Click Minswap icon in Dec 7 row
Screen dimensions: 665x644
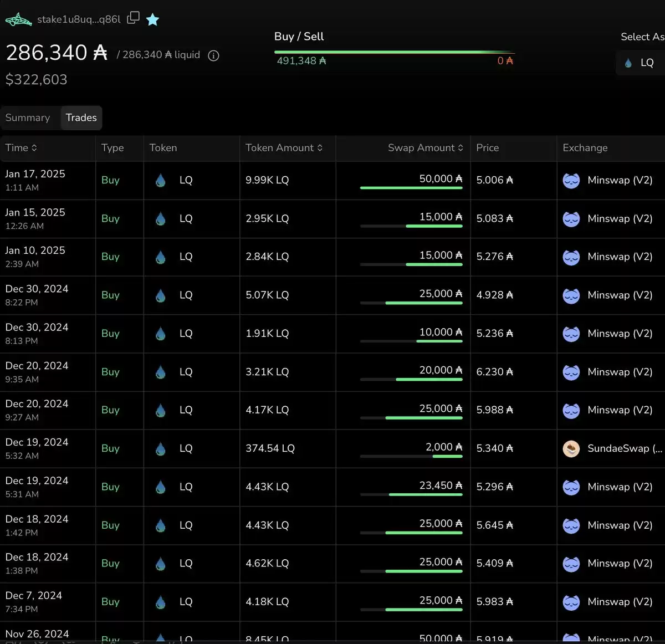(x=571, y=602)
